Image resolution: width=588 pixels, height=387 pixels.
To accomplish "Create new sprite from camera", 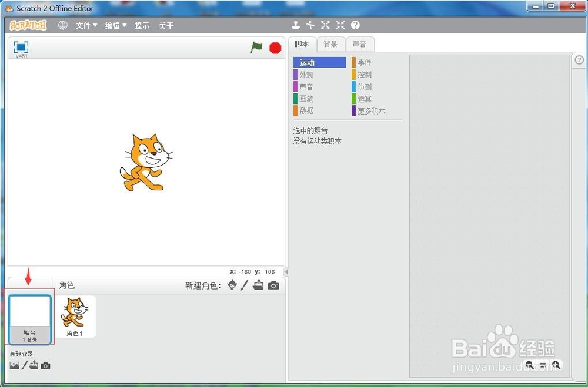I will [273, 285].
